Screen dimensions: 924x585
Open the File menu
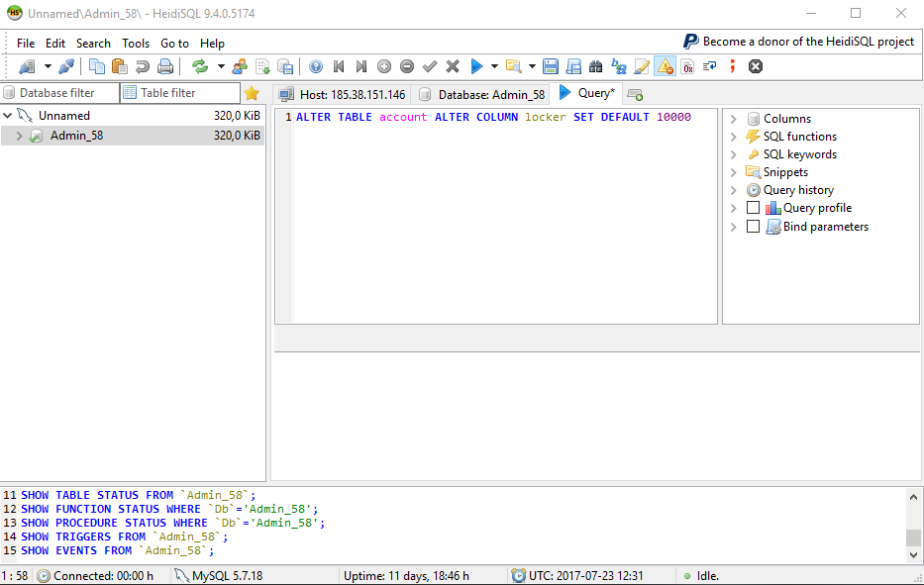pyautogui.click(x=26, y=43)
